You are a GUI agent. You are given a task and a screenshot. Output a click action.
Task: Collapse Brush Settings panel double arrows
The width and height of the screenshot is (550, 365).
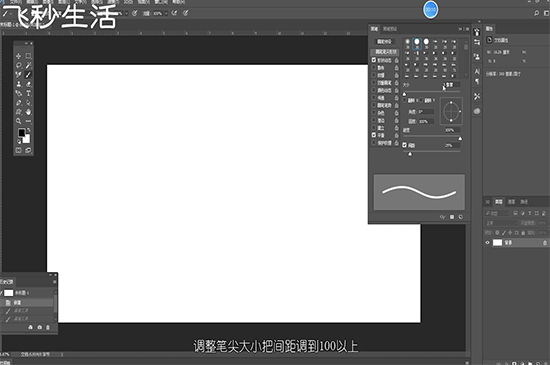coord(460,29)
